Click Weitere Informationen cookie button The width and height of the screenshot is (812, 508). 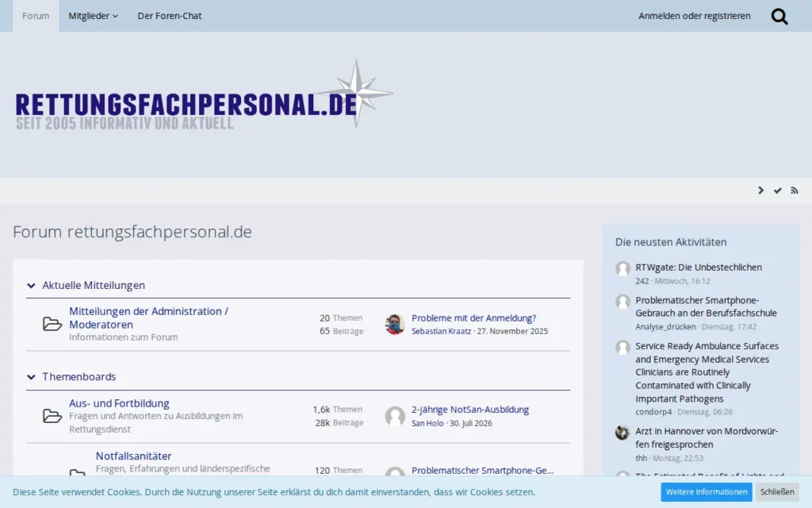point(707,492)
